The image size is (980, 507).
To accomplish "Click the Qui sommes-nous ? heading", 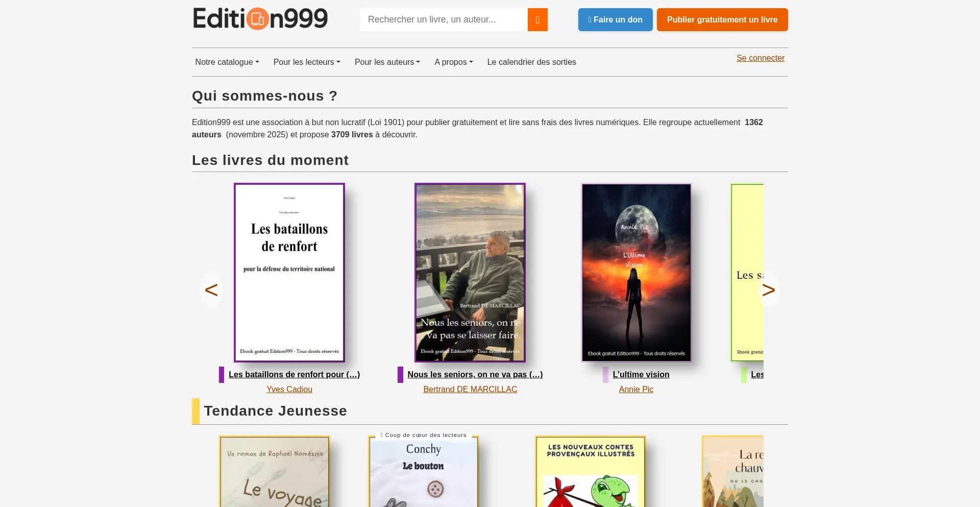I will [265, 96].
